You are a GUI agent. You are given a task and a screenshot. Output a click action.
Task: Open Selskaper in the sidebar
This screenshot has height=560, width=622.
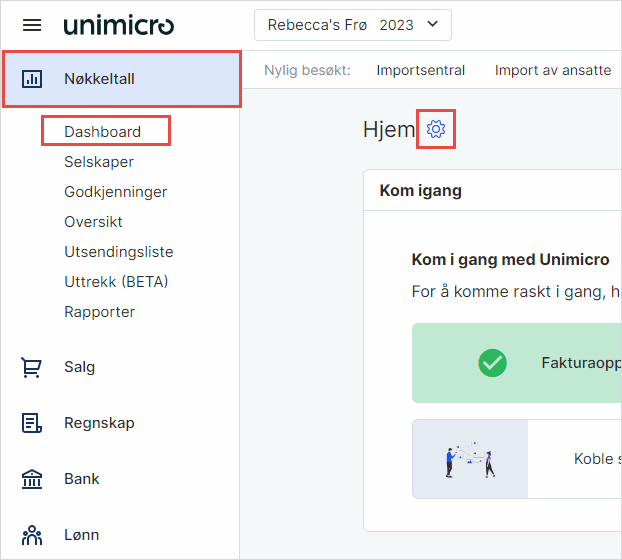pos(98,162)
